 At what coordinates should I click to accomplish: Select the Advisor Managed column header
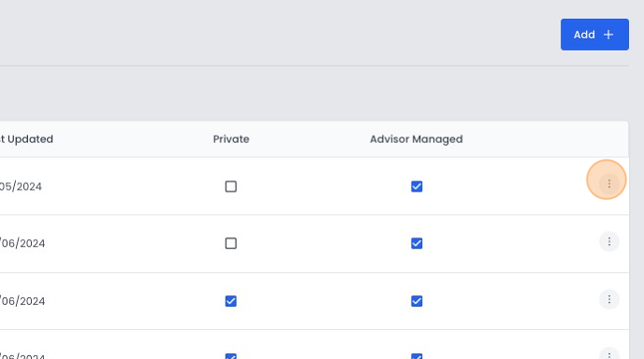416,139
